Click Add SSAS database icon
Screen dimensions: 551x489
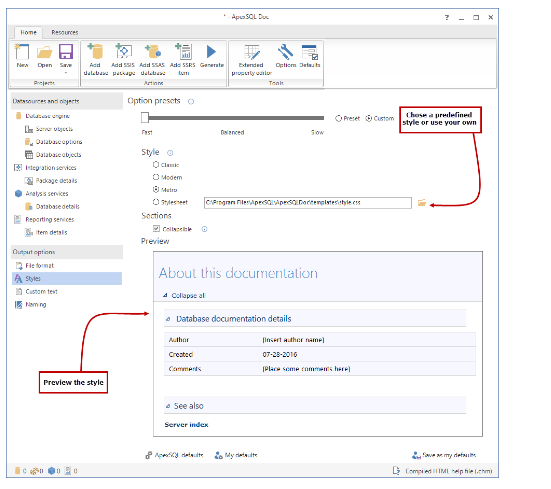pos(153,51)
